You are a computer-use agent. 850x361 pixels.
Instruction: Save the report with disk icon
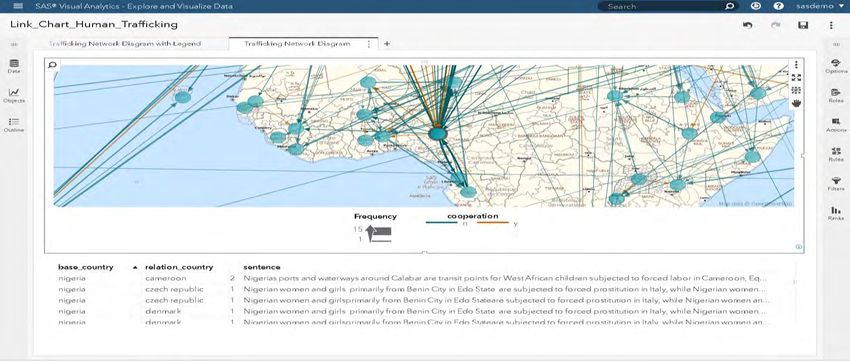point(803,25)
